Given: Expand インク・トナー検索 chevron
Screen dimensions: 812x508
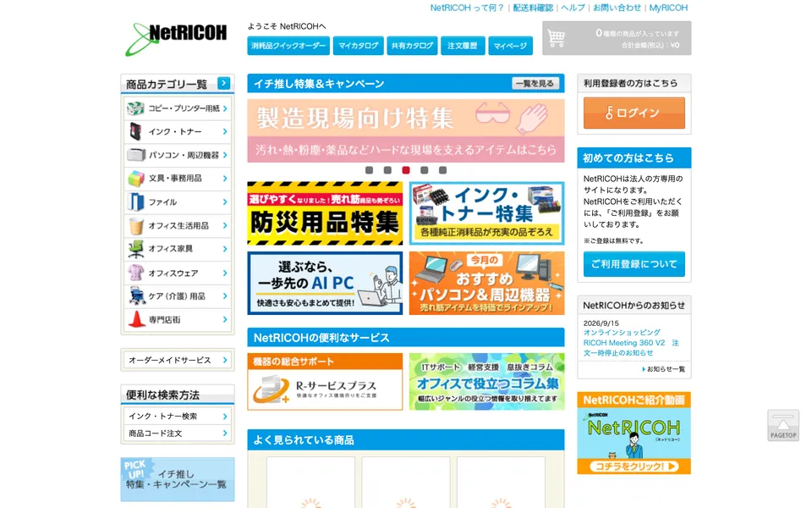Looking at the screenshot, I should (225, 417).
